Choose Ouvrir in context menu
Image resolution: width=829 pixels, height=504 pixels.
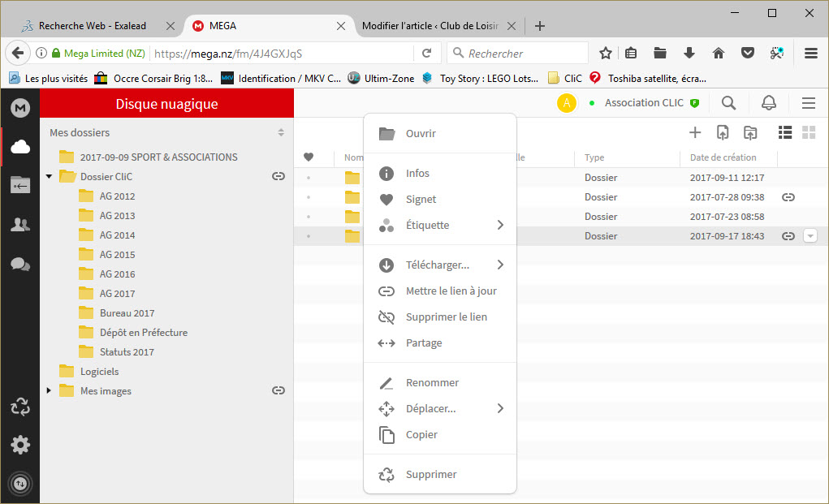click(x=440, y=134)
